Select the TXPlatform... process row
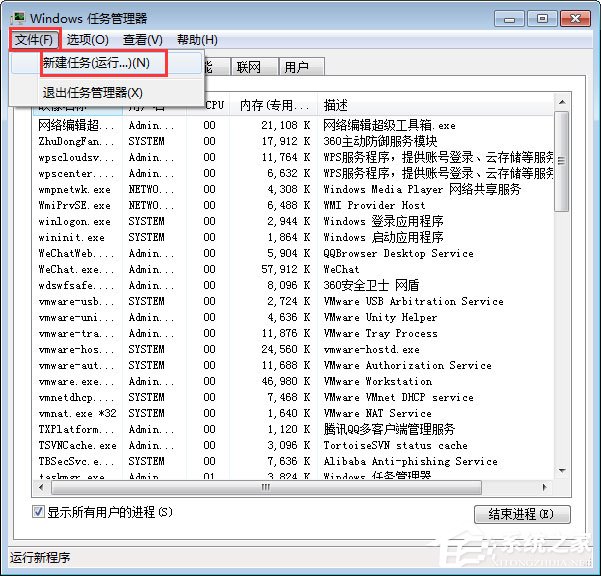 [293, 429]
